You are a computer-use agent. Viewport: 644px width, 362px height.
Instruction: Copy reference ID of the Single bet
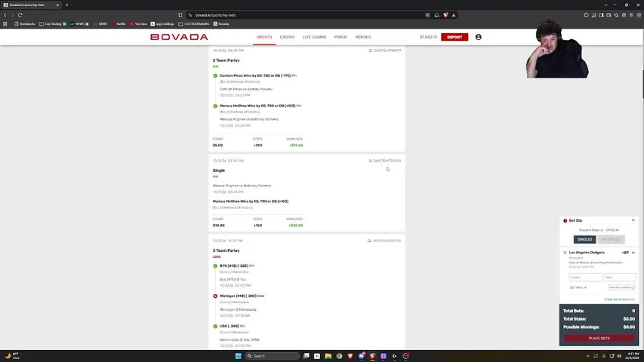[370, 161]
